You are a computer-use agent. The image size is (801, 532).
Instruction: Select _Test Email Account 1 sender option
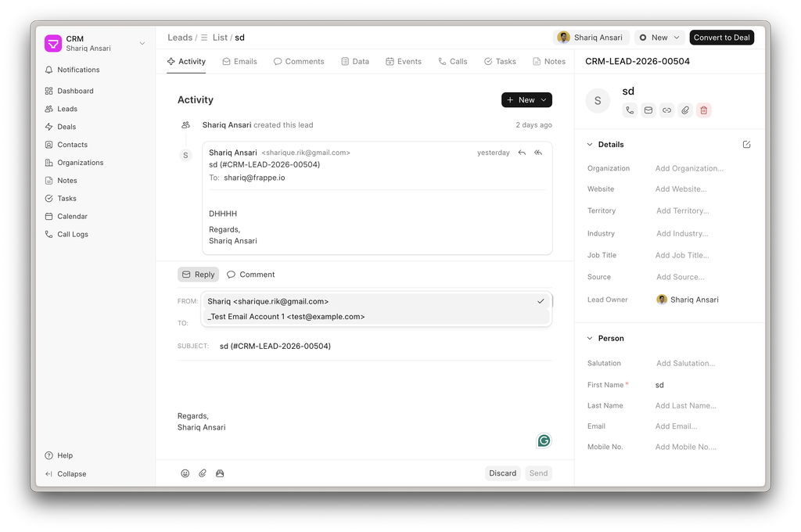286,317
